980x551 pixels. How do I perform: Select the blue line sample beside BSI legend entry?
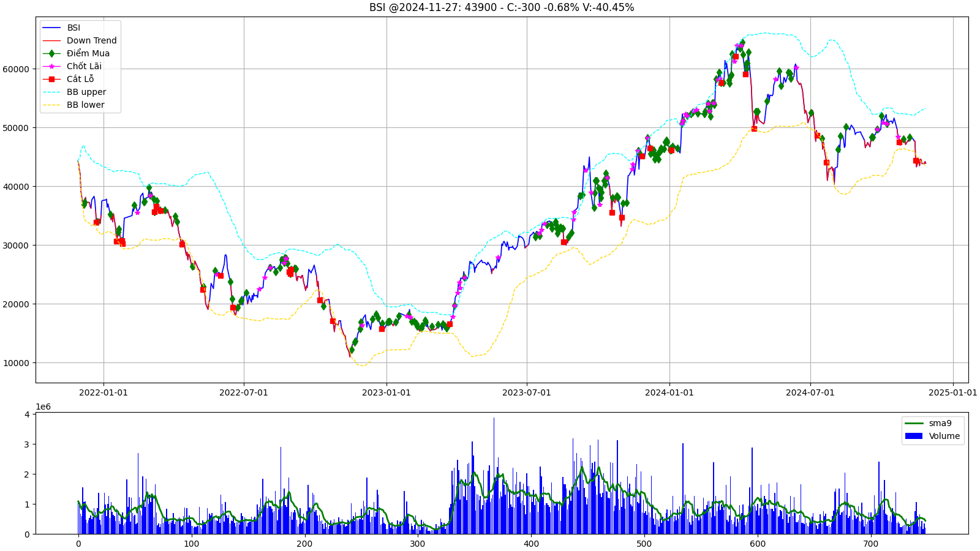(x=51, y=28)
